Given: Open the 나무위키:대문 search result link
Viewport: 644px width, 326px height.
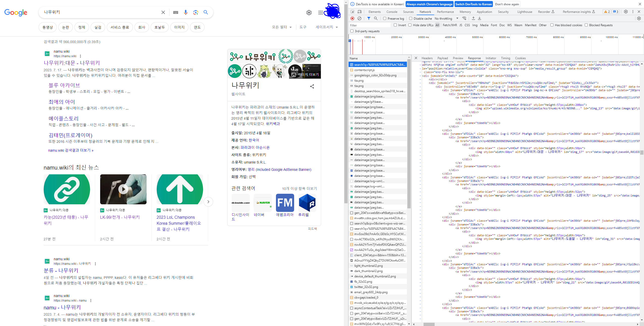Looking at the screenshot, I should (72, 63).
